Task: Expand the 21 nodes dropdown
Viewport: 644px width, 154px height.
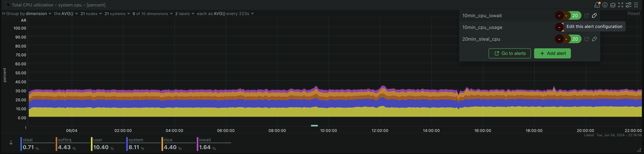Action: coord(91,14)
